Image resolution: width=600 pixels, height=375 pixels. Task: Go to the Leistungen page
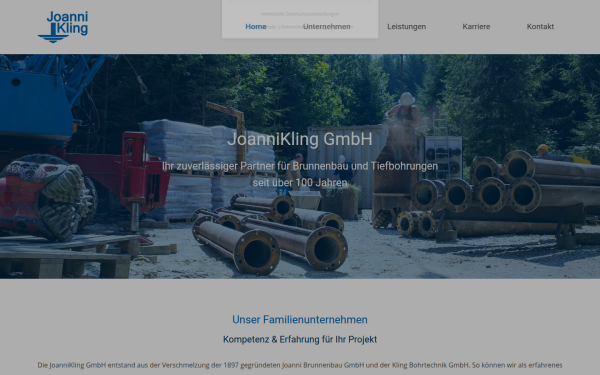406,27
